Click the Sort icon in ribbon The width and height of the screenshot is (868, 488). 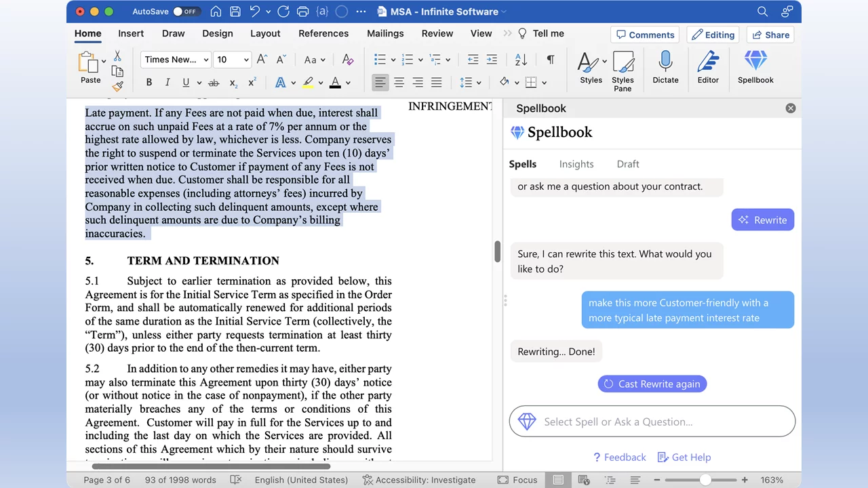[521, 60]
